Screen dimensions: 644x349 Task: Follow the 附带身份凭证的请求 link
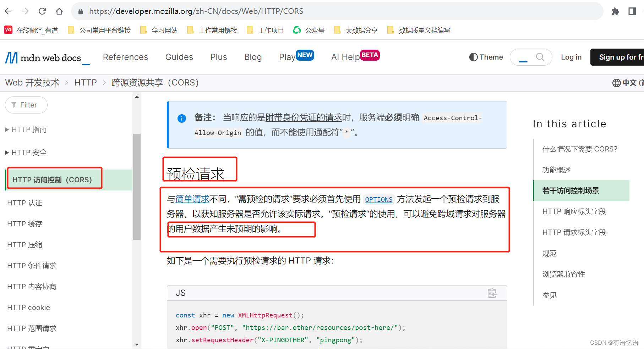click(x=304, y=117)
